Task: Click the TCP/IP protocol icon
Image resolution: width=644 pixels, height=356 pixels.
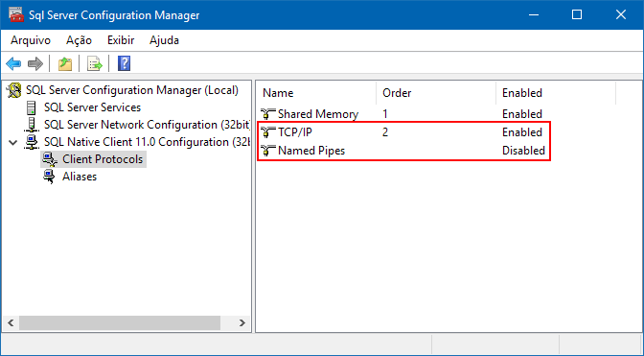Action: [267, 132]
